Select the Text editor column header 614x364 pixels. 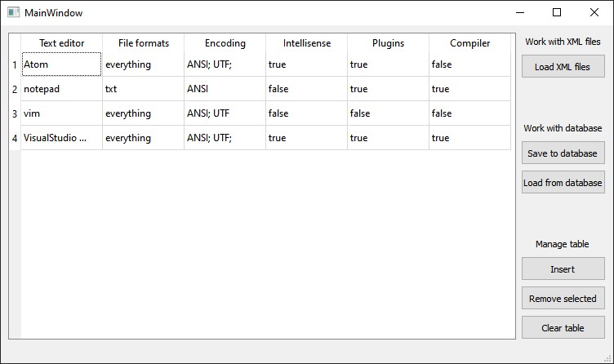pyautogui.click(x=61, y=43)
